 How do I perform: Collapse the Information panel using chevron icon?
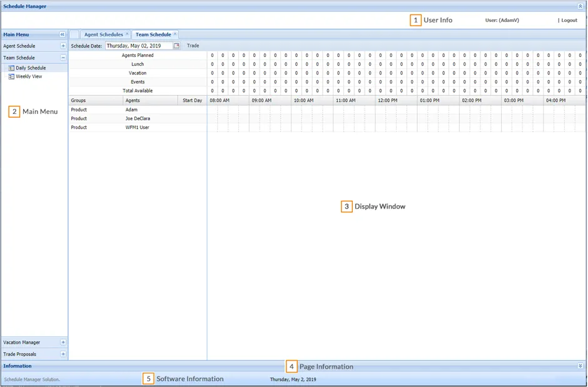point(580,366)
